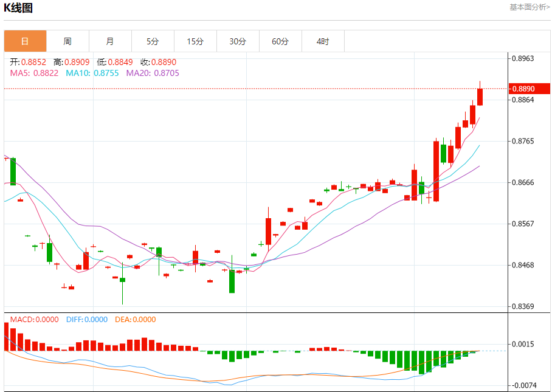Image resolution: width=552 pixels, height=392 pixels.
Task: Click the 0.8963 price axis label
Action: coord(523,58)
